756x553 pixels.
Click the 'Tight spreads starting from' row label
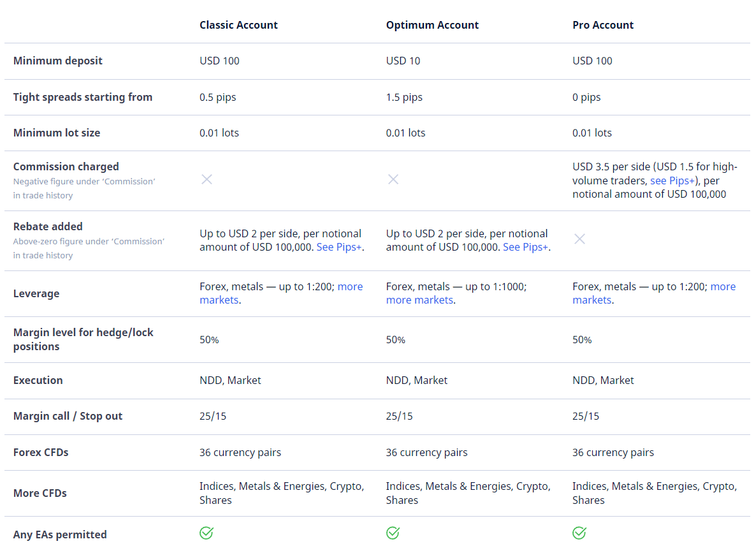83,97
